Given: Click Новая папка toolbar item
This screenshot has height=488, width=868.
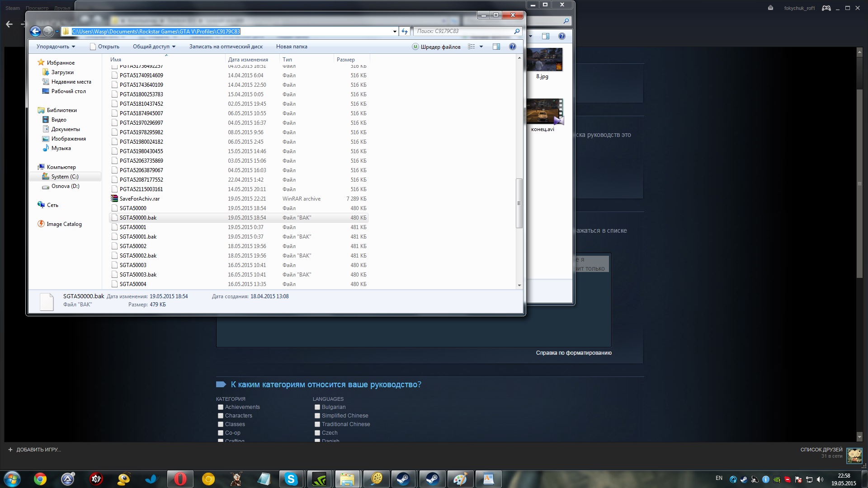Looking at the screenshot, I should (292, 47).
